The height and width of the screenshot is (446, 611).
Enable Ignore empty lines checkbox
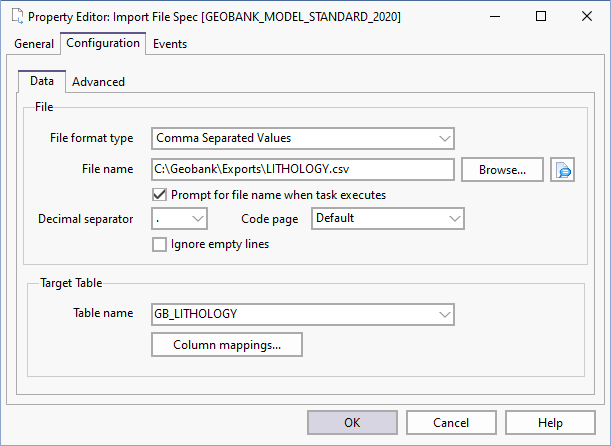159,243
